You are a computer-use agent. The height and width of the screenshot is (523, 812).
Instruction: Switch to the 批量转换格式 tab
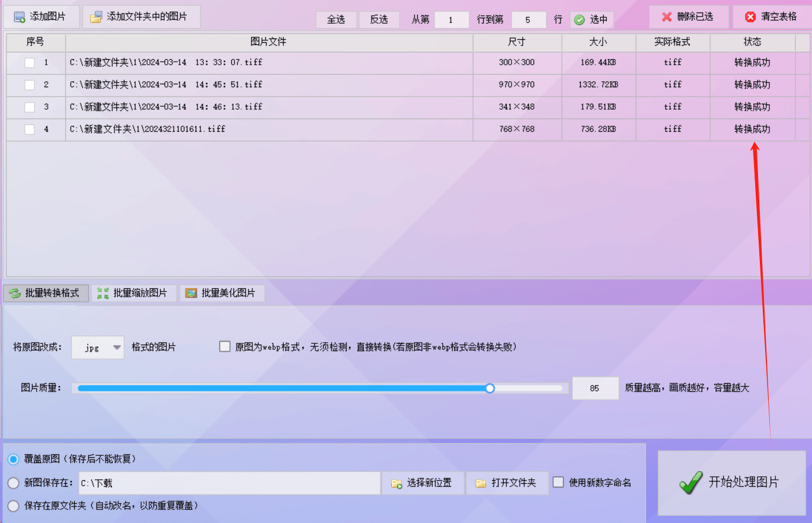(x=46, y=292)
